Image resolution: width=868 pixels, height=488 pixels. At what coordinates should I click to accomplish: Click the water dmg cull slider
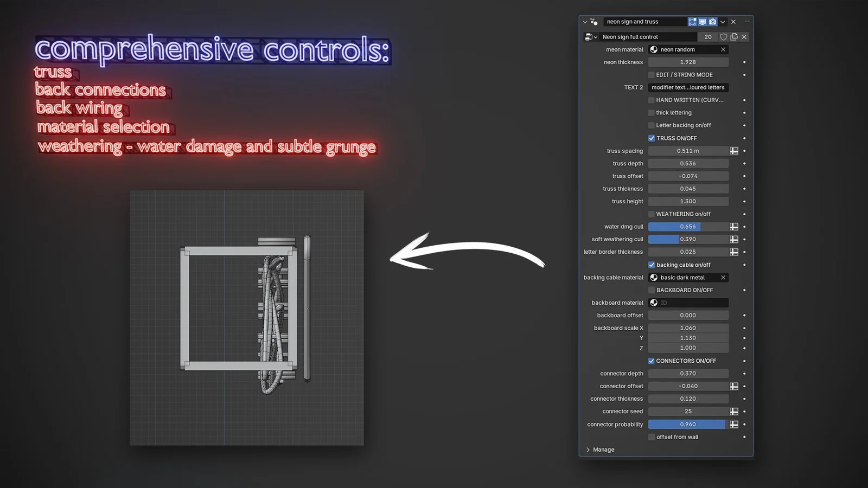(x=688, y=227)
